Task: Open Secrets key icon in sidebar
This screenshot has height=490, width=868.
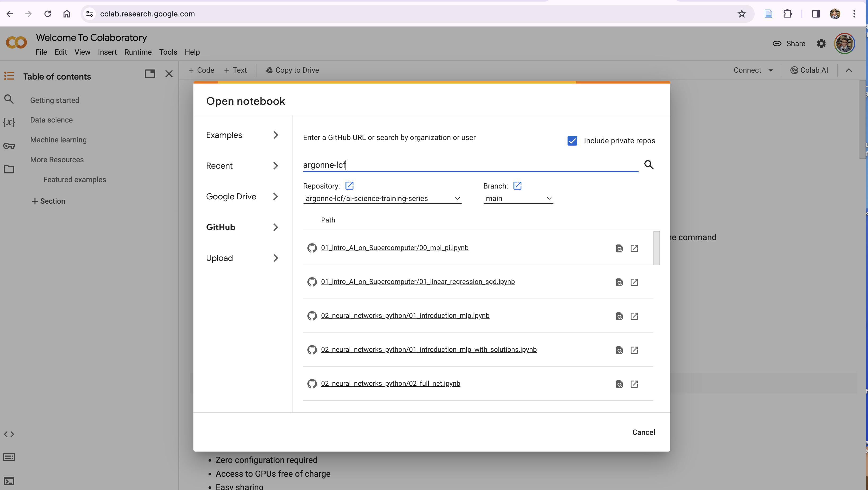Action: coord(9,146)
